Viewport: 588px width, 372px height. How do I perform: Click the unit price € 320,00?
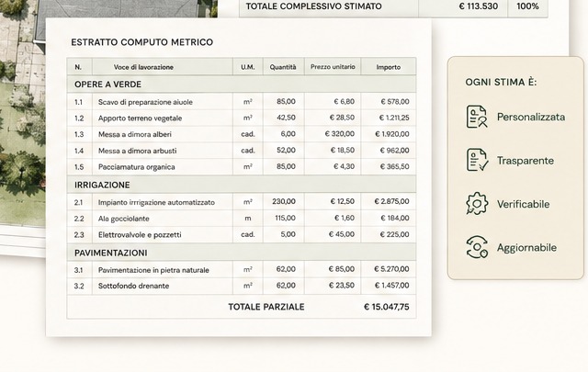[340, 134]
